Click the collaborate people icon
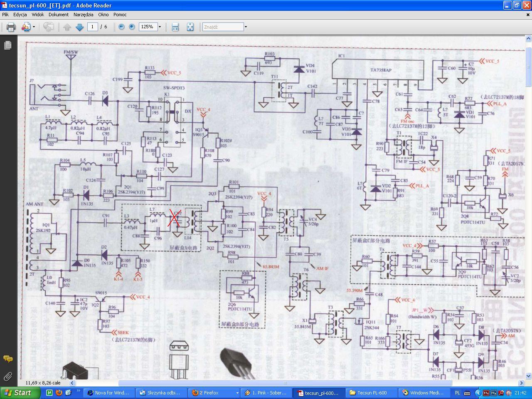This screenshot has height=399, width=532. pos(26,27)
